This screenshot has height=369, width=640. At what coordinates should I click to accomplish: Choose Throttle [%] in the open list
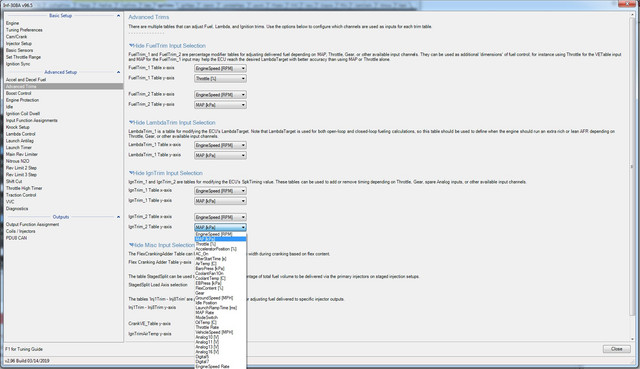(x=220, y=244)
